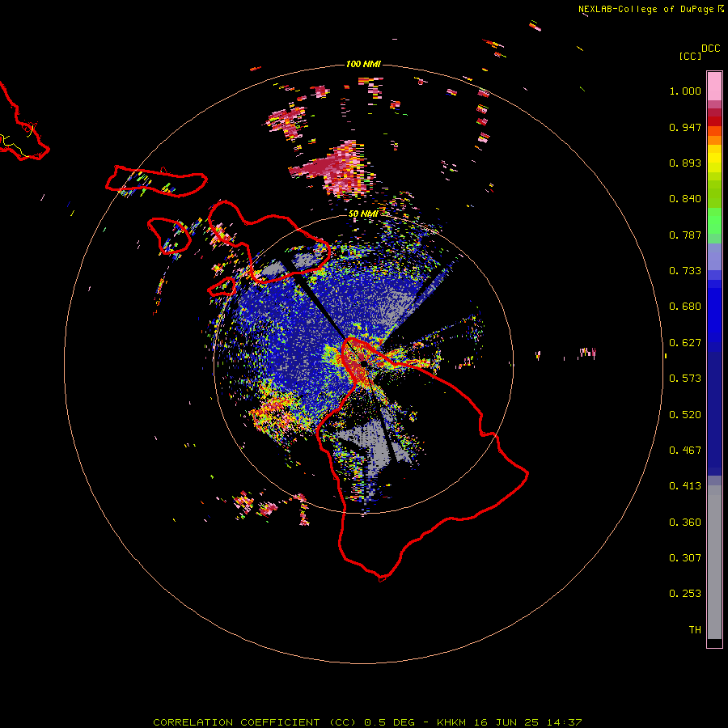The width and height of the screenshot is (728, 728).
Task: Click the 0.787 scale value
Action: pos(685,235)
